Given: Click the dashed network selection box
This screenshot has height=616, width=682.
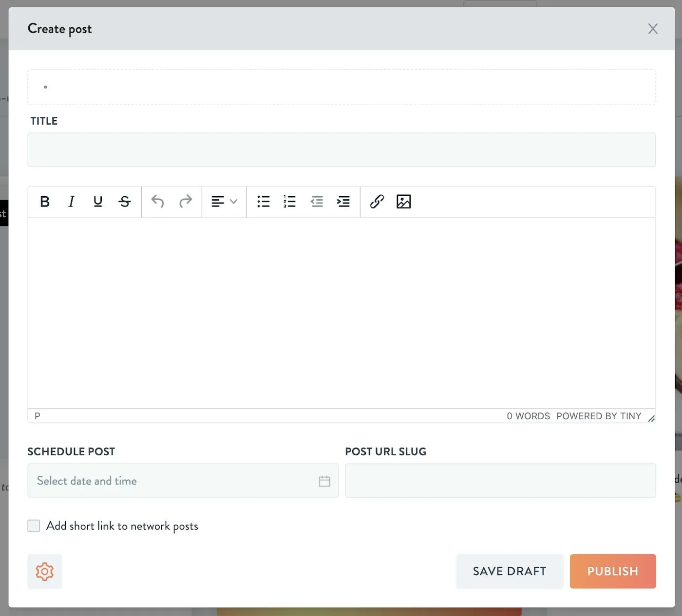Looking at the screenshot, I should 341,87.
